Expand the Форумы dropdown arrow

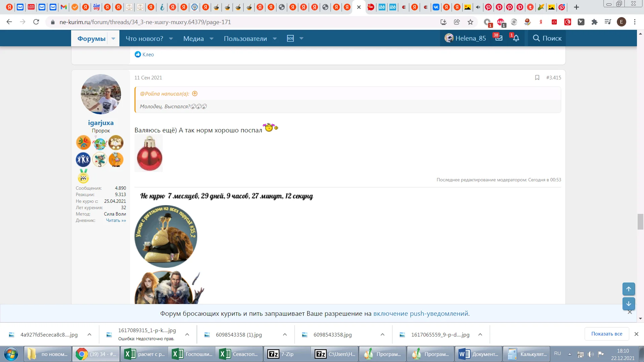(113, 39)
